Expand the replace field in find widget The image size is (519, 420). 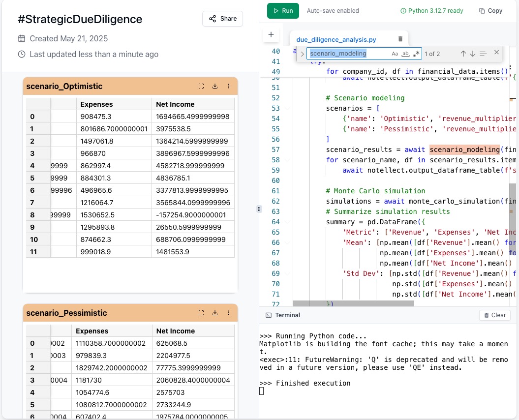pos(302,54)
